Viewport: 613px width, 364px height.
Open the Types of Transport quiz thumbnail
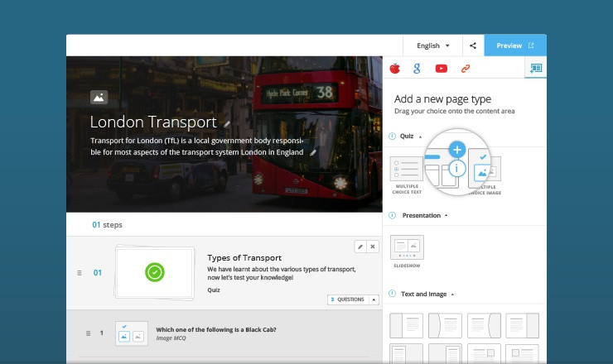coord(155,272)
